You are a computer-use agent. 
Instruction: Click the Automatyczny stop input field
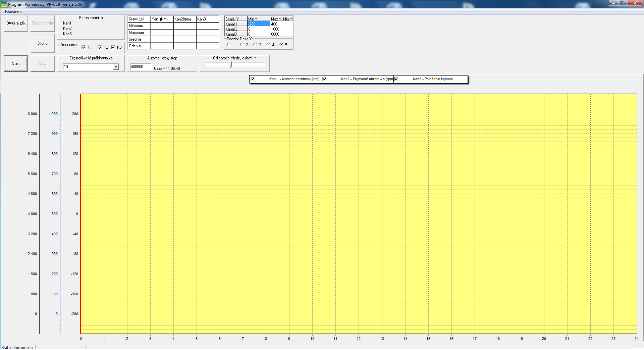click(x=140, y=67)
